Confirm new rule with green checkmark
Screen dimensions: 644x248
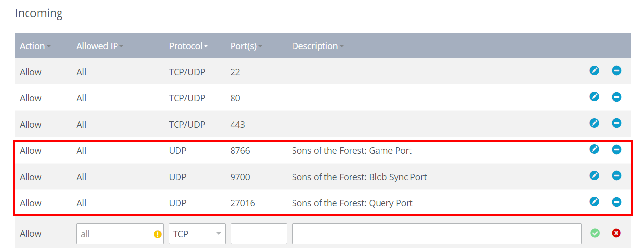pyautogui.click(x=595, y=233)
